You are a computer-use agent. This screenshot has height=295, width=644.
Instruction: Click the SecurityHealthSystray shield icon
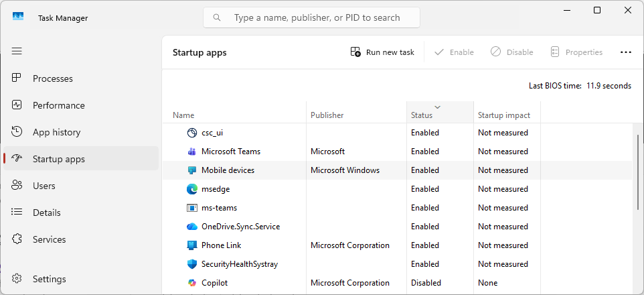tap(192, 264)
